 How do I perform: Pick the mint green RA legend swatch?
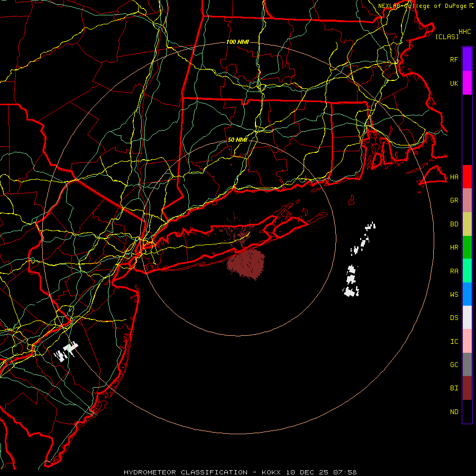pos(467,271)
